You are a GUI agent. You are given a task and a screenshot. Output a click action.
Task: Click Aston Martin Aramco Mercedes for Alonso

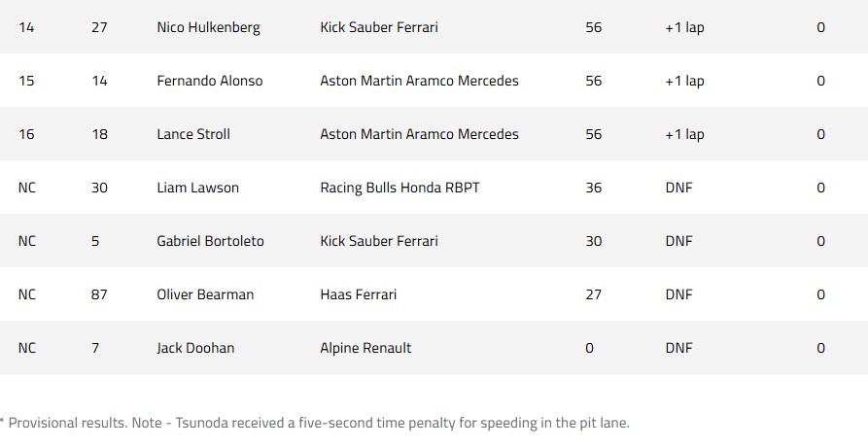click(x=419, y=81)
